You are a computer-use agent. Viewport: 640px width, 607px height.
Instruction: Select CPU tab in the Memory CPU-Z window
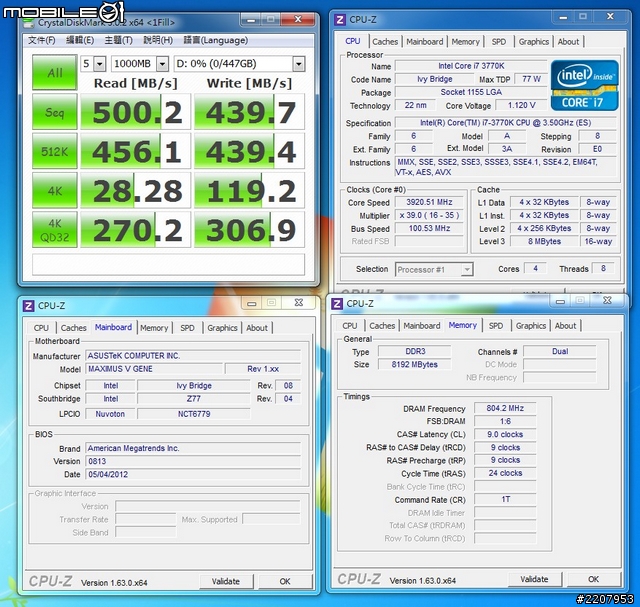(x=350, y=326)
